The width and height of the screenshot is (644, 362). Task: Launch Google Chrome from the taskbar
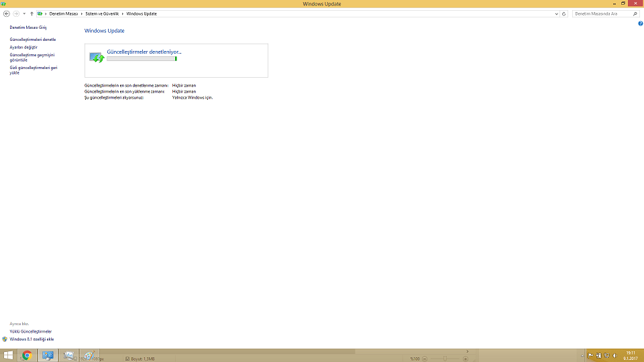click(27, 355)
